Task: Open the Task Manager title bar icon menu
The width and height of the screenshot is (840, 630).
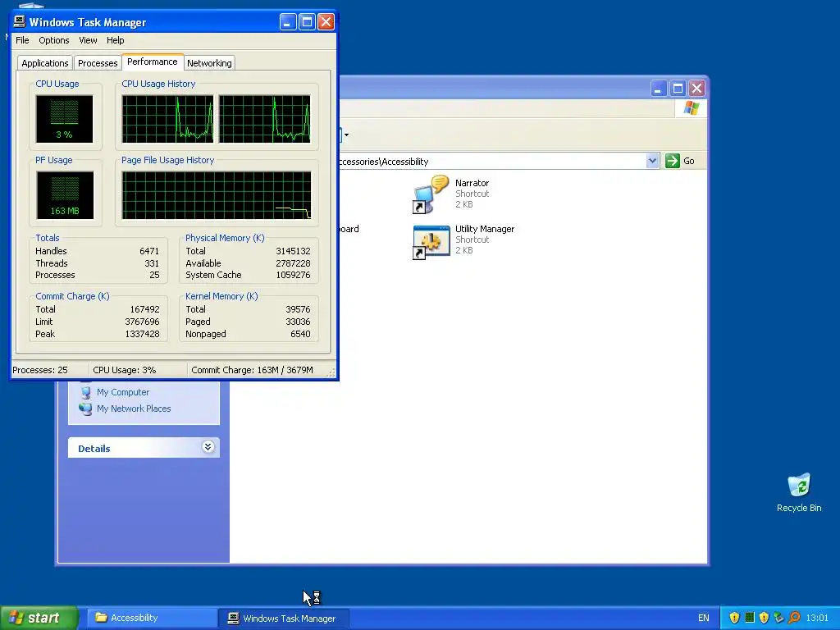Action: tap(20, 21)
